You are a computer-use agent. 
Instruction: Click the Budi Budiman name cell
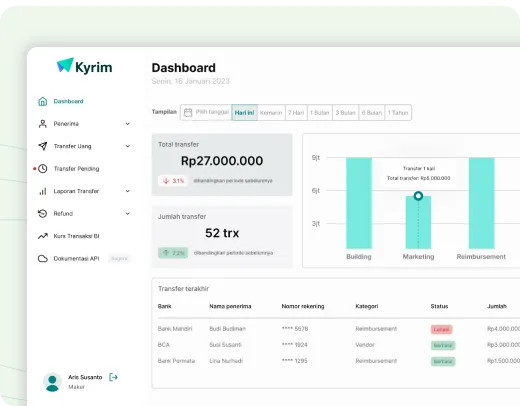coord(227,329)
